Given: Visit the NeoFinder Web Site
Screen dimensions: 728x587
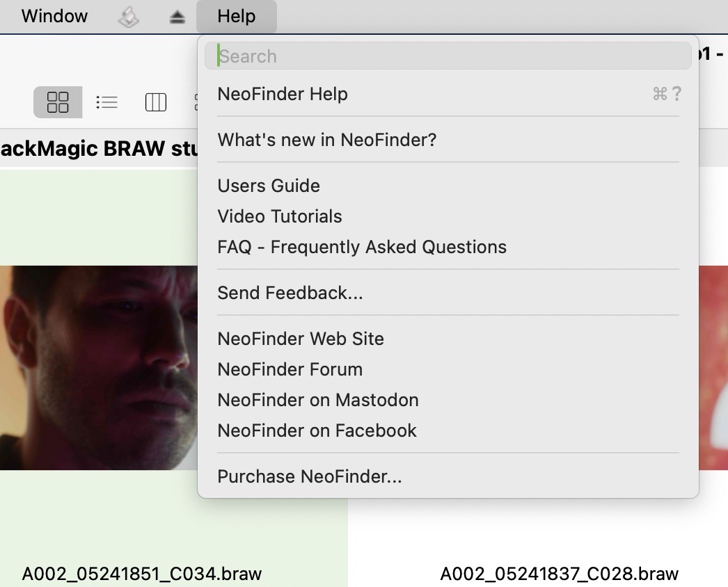Looking at the screenshot, I should click(x=301, y=339).
